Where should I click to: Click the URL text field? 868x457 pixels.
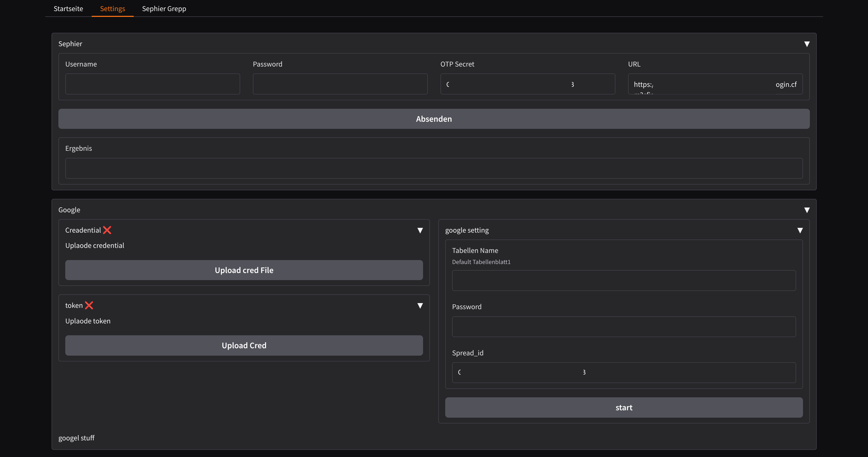[x=715, y=84]
